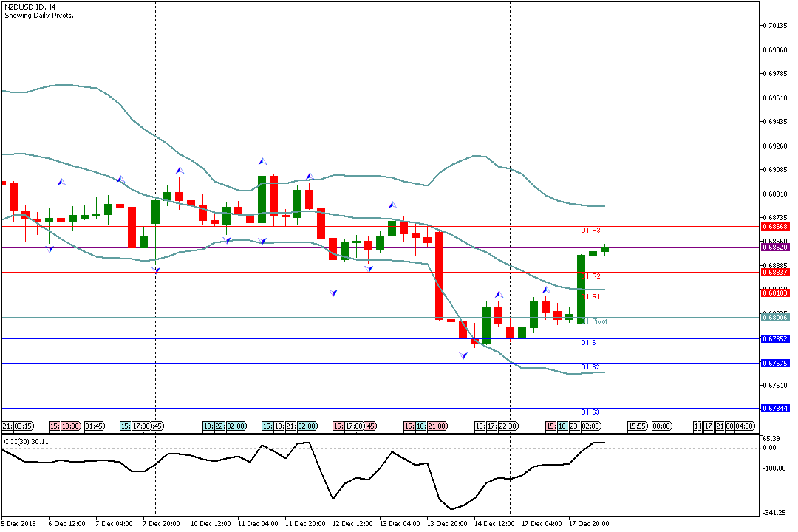Click the 15:17:22:30 event tag
The image size is (798, 532).
click(x=496, y=426)
